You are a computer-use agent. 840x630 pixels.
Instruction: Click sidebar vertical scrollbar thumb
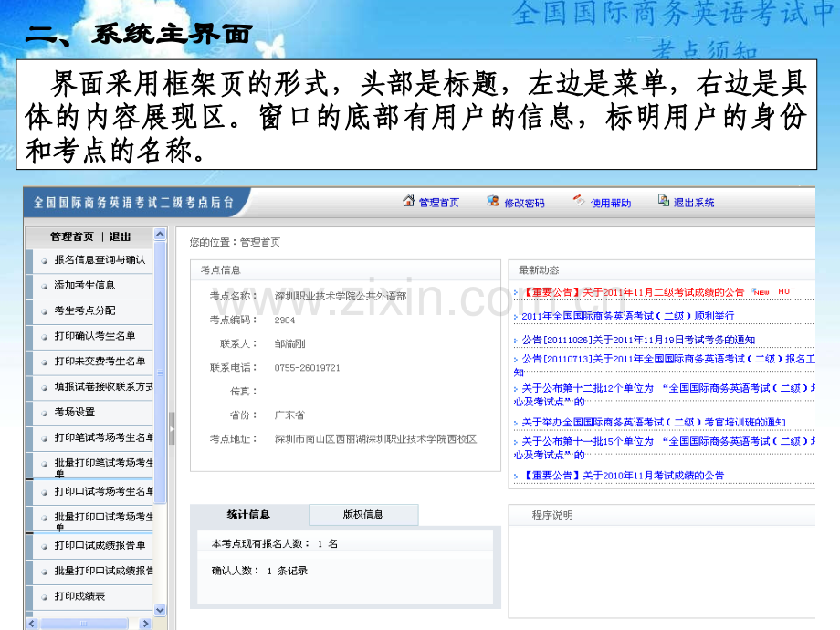[160, 373]
